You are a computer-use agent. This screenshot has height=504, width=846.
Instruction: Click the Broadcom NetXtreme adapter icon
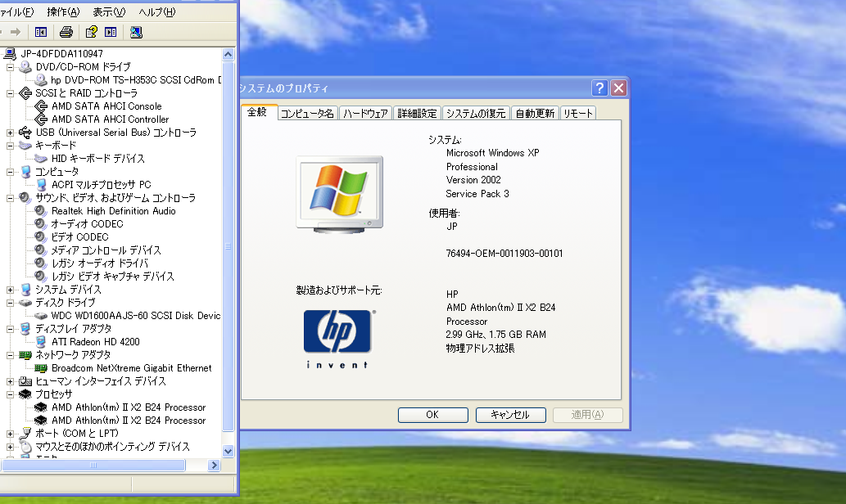[41, 368]
